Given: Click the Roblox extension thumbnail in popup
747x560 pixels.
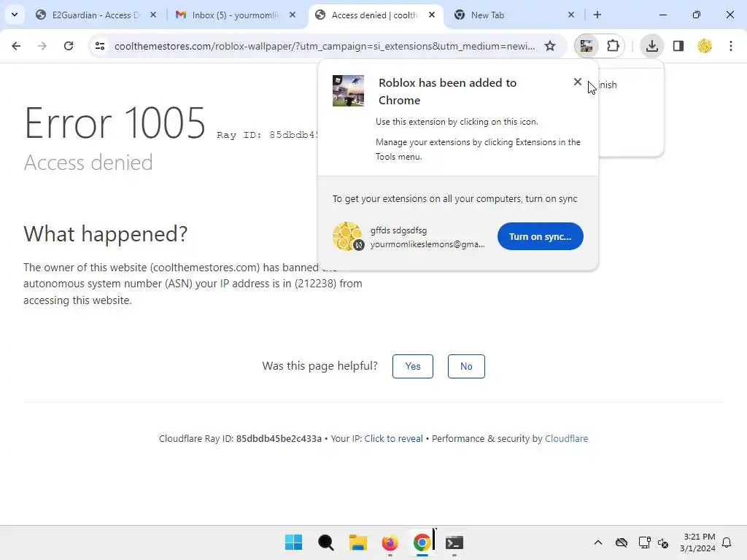Looking at the screenshot, I should [348, 90].
